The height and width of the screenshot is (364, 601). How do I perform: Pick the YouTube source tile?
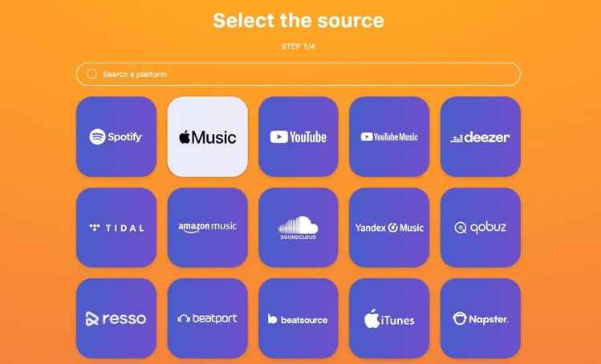point(298,137)
